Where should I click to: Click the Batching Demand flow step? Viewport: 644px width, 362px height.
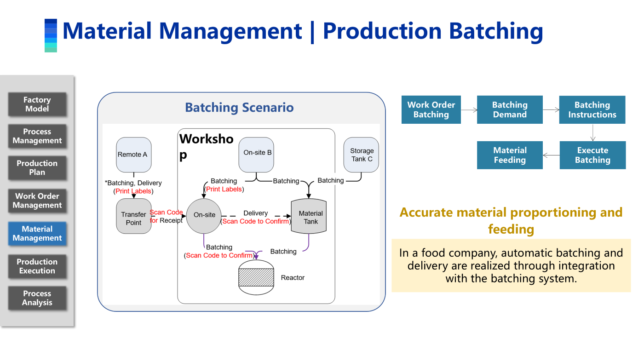point(510,110)
